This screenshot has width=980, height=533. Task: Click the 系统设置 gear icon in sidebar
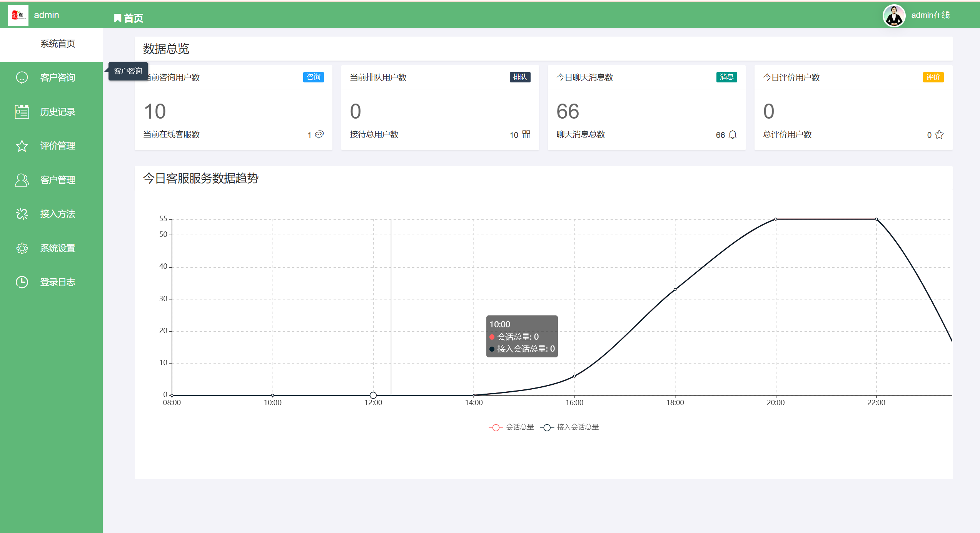[22, 248]
